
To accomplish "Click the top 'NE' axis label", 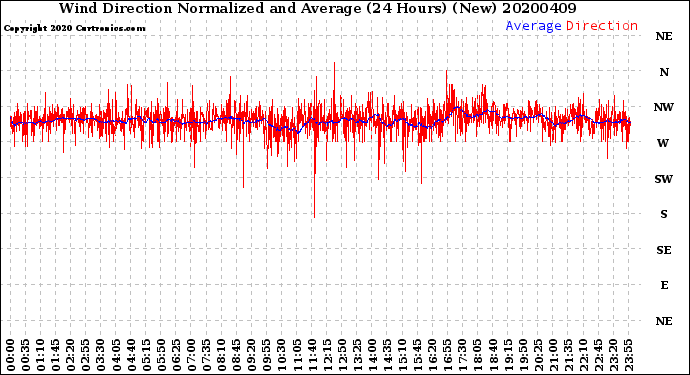I will click(x=664, y=36).
